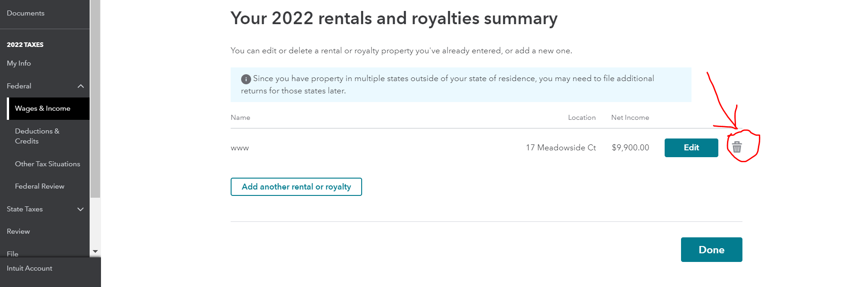The height and width of the screenshot is (287, 868).
Task: Open the Documents sidebar item
Action: point(25,13)
